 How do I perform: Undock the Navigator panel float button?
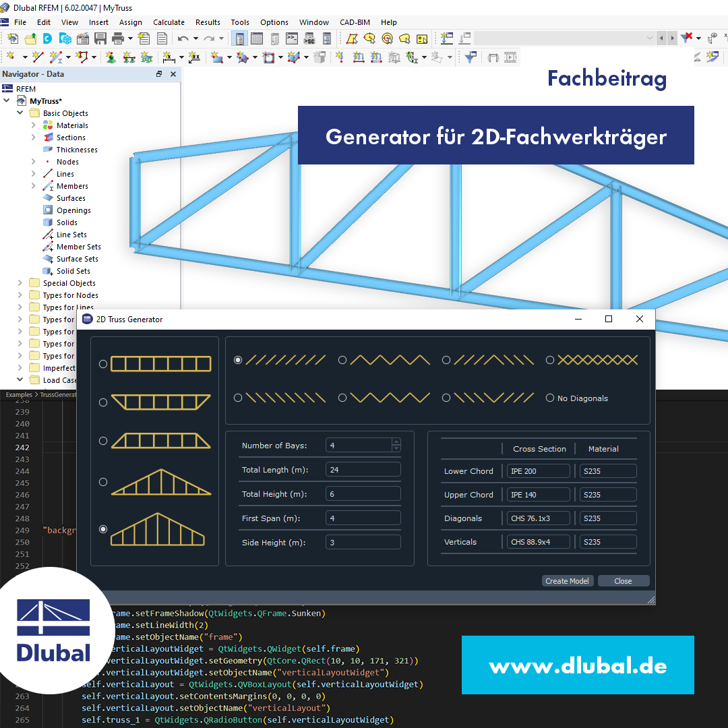click(159, 74)
